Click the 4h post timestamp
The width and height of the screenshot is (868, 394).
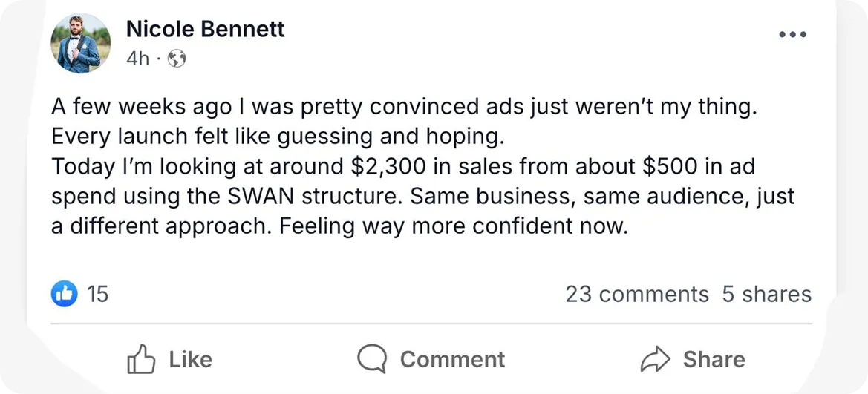click(x=137, y=59)
